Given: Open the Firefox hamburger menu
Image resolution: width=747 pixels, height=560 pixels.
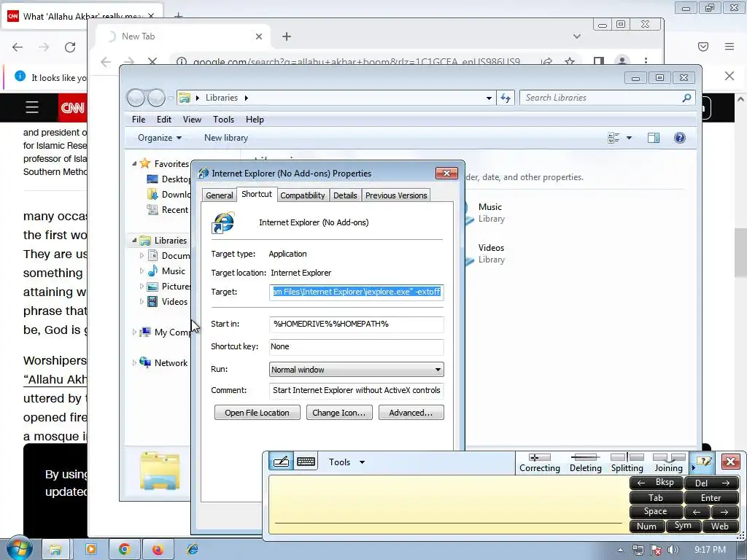Looking at the screenshot, I should (x=729, y=46).
